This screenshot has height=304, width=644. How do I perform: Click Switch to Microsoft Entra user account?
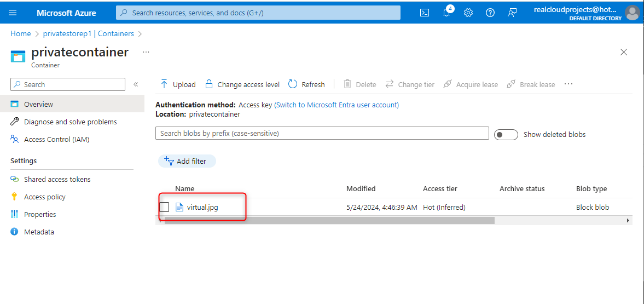[336, 105]
